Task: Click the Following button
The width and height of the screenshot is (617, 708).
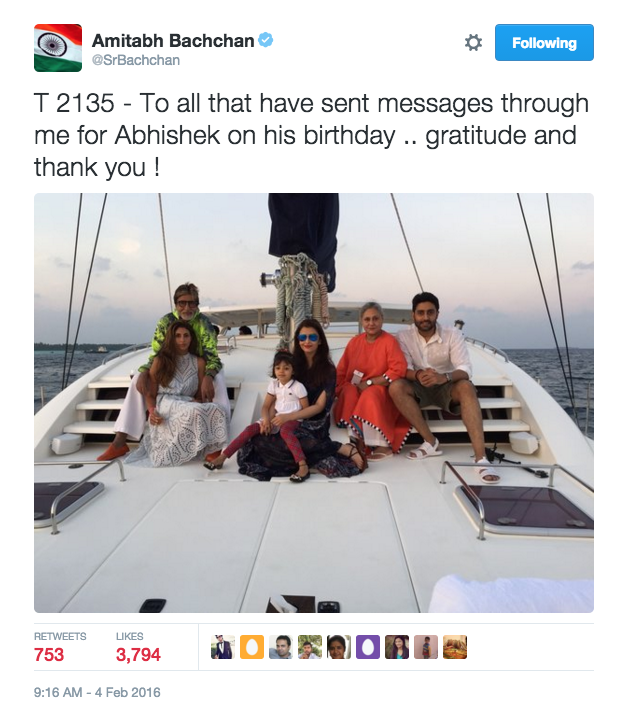Action: (544, 43)
